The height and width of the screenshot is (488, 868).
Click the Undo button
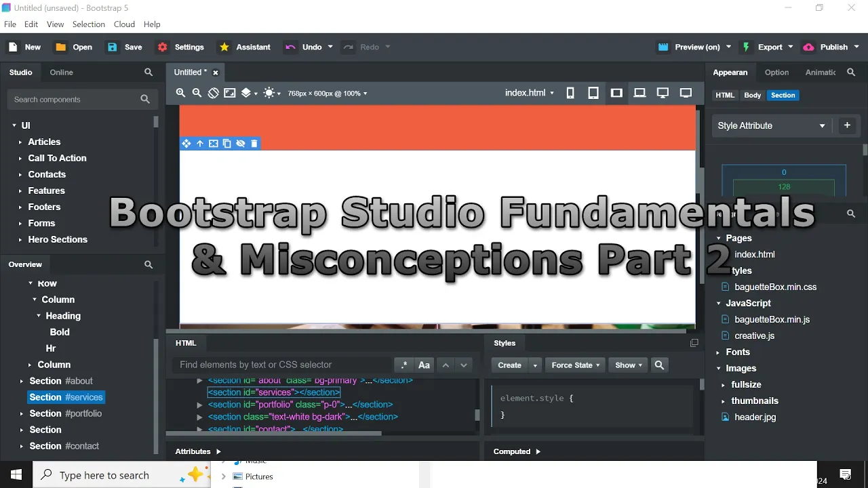[304, 47]
